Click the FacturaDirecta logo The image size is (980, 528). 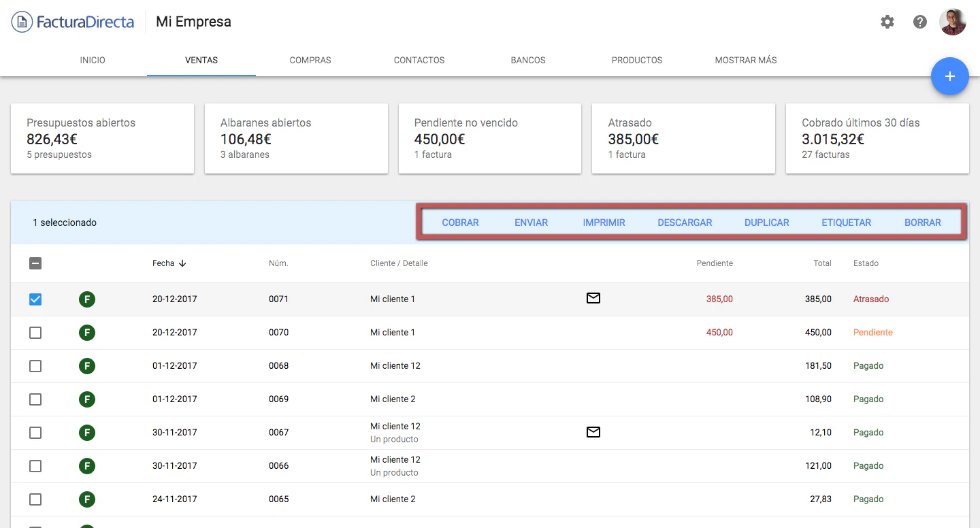(x=73, y=22)
